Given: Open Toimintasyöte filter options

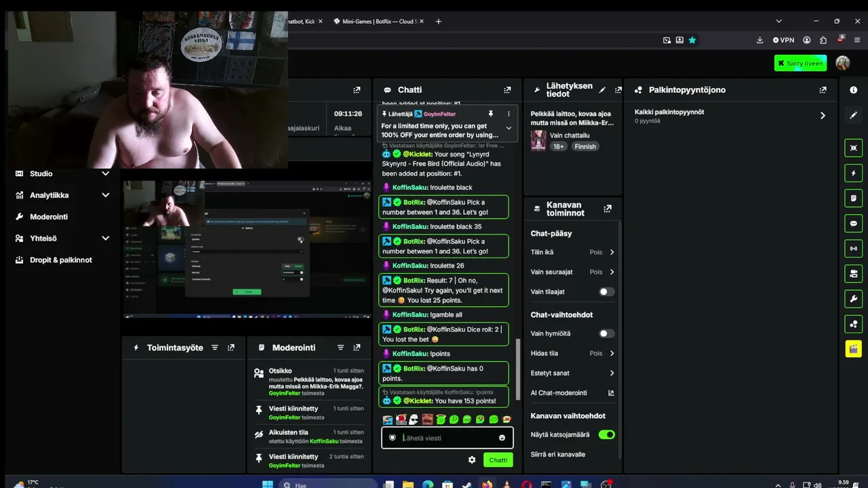Looking at the screenshot, I should 215,348.
